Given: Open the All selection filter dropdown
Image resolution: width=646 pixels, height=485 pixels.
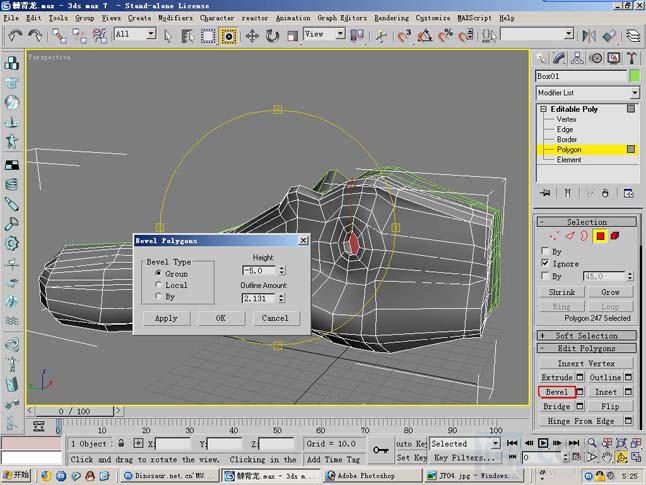Looking at the screenshot, I should pos(135,34).
